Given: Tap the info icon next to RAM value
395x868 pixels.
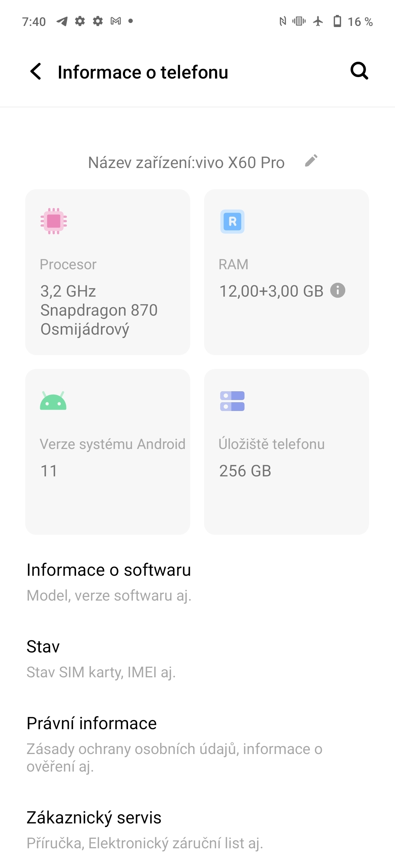Looking at the screenshot, I should (337, 291).
